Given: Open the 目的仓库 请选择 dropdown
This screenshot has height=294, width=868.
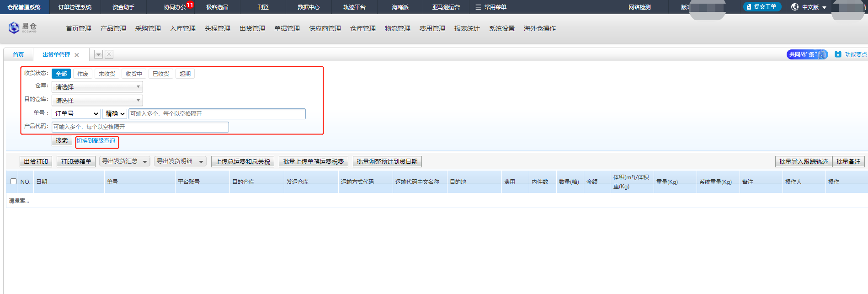Looking at the screenshot, I should (97, 101).
